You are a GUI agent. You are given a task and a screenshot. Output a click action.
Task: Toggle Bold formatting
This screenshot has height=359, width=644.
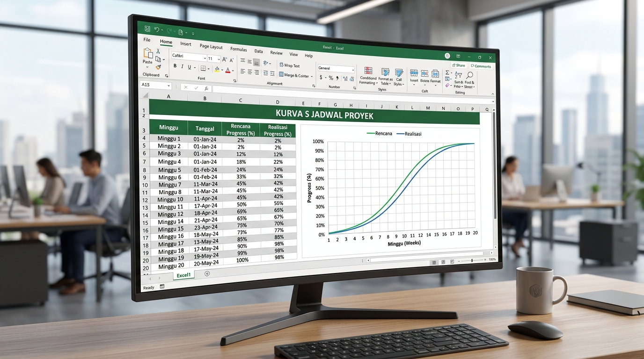(175, 66)
